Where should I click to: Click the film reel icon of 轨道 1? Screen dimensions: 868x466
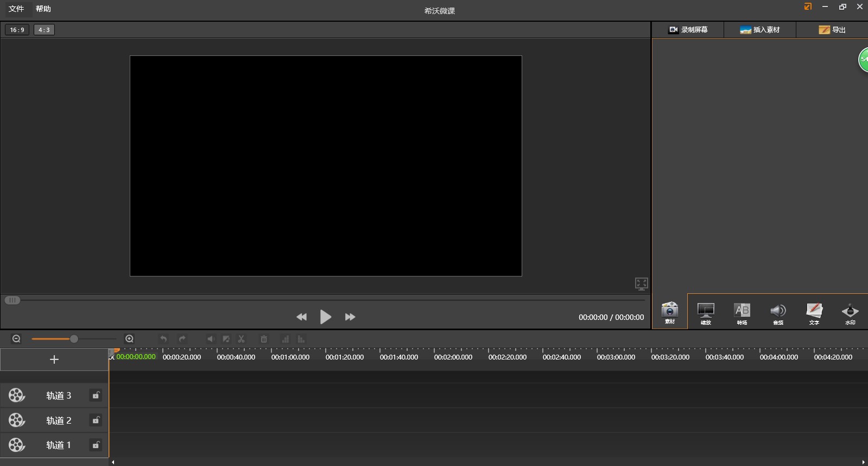(17, 445)
